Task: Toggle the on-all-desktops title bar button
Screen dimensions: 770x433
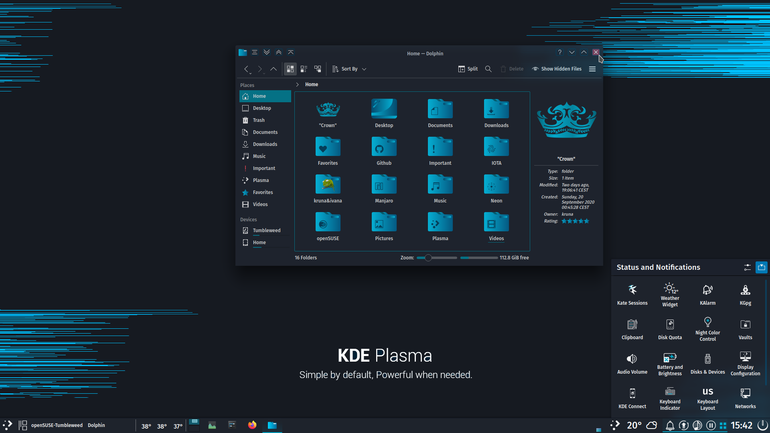Action: [x=254, y=52]
